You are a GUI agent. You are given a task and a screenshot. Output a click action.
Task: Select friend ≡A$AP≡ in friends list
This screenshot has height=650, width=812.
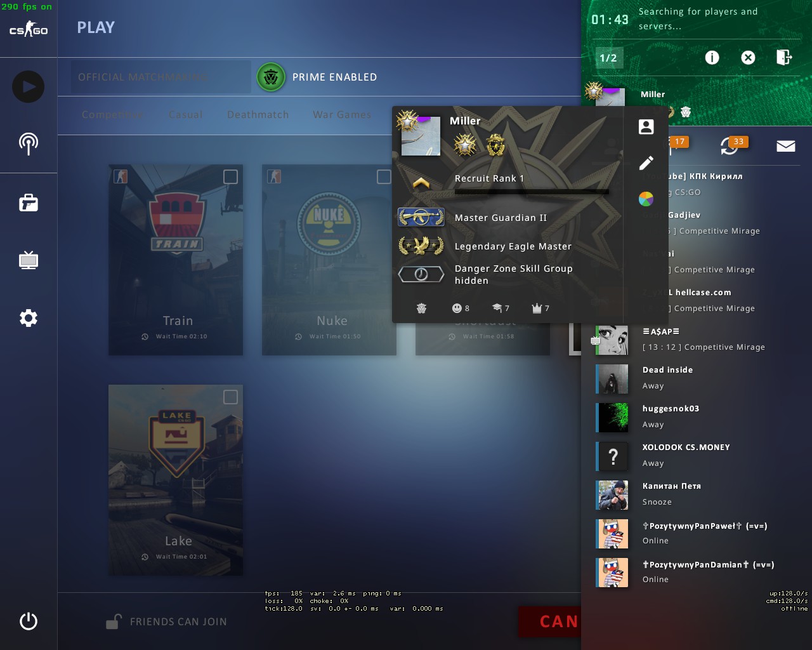click(696, 340)
